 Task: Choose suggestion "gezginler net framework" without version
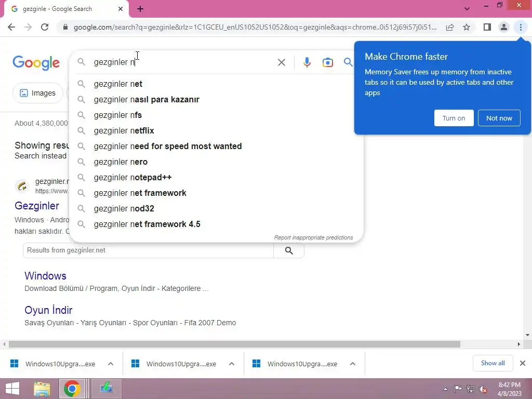(216, 193)
